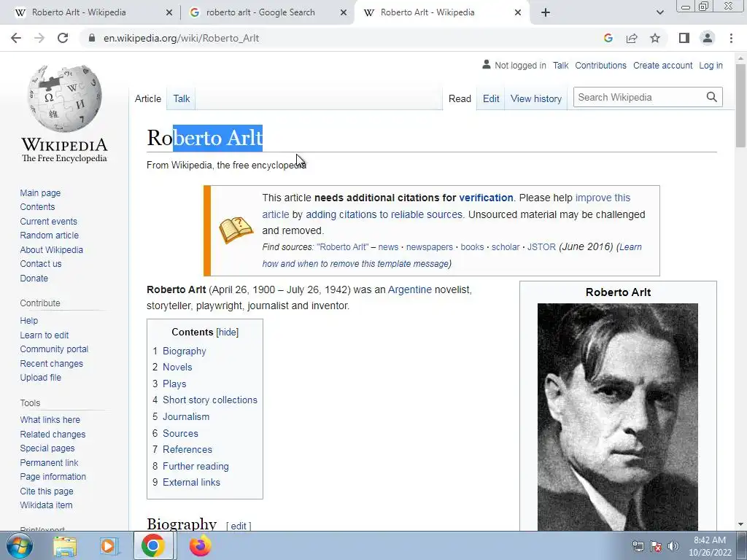Click Create account link

(662, 65)
